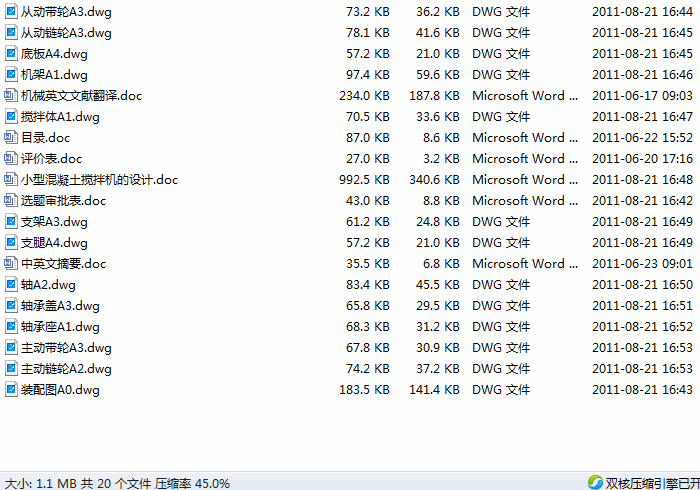Click the DWG icon for 轴承盖A3.dwg
The height and width of the screenshot is (490, 700).
click(x=11, y=305)
